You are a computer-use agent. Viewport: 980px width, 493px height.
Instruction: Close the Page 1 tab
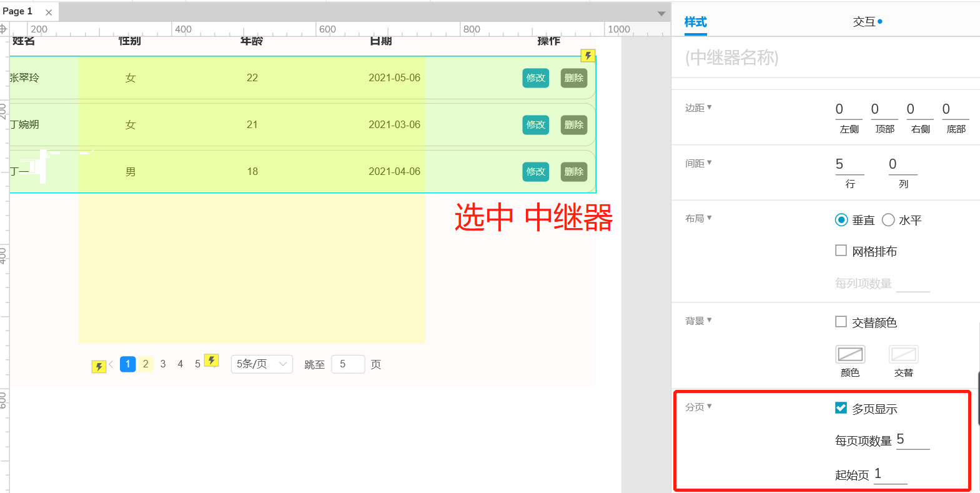[x=49, y=12]
